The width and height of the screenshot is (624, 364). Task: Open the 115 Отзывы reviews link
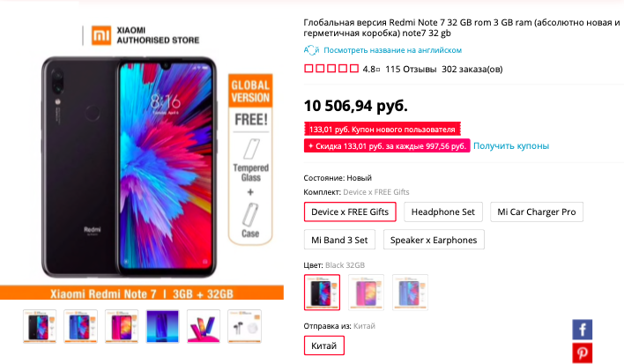click(x=411, y=70)
